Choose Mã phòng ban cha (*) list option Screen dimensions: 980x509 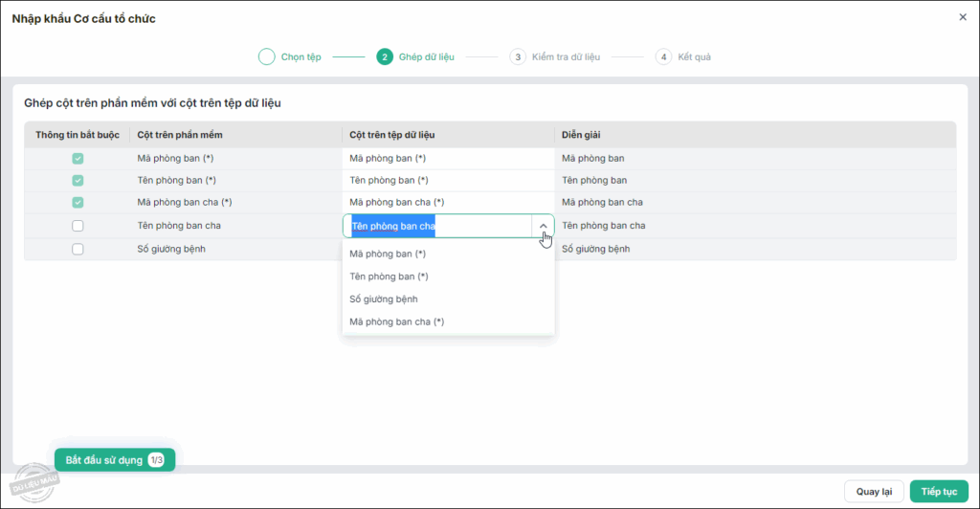click(396, 322)
